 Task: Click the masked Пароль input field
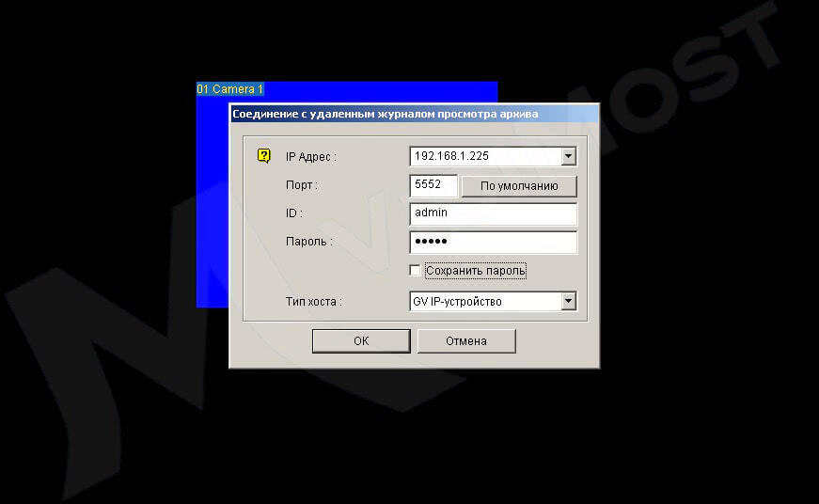pos(493,243)
